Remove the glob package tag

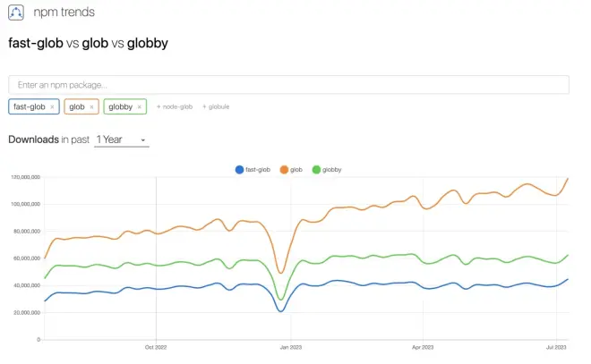(91, 107)
